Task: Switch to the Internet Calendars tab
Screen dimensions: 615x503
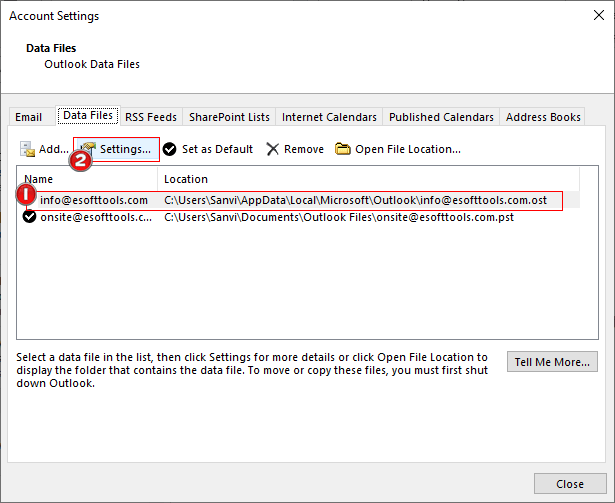Action: pyautogui.click(x=329, y=117)
